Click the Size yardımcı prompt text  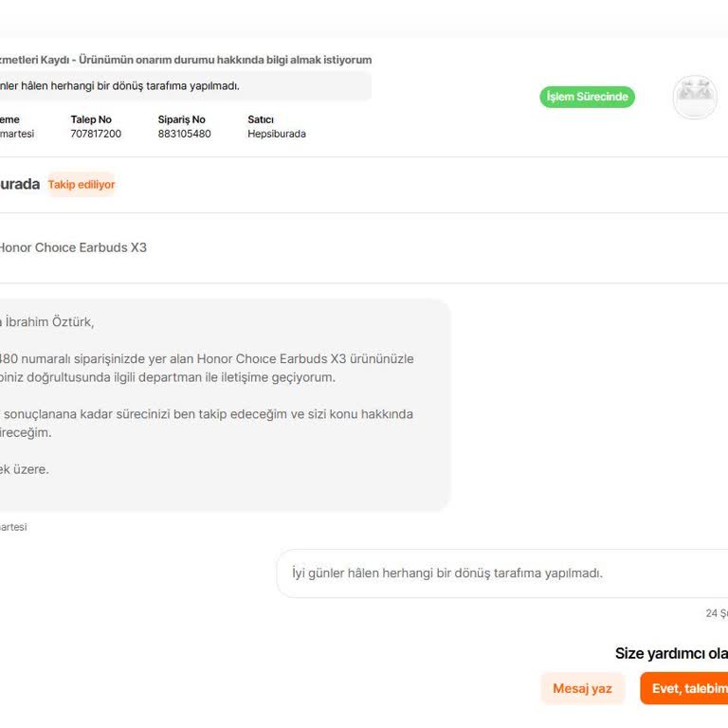[x=671, y=653]
